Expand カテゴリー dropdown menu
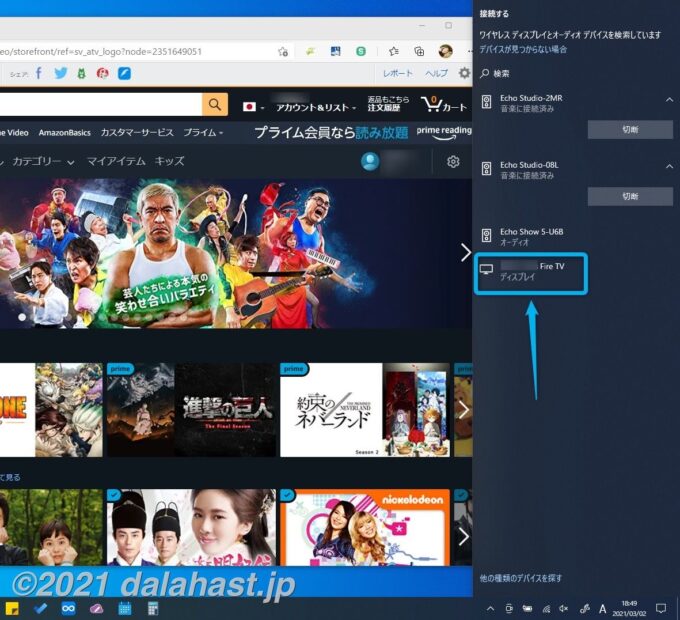The width and height of the screenshot is (680, 620). (x=43, y=161)
